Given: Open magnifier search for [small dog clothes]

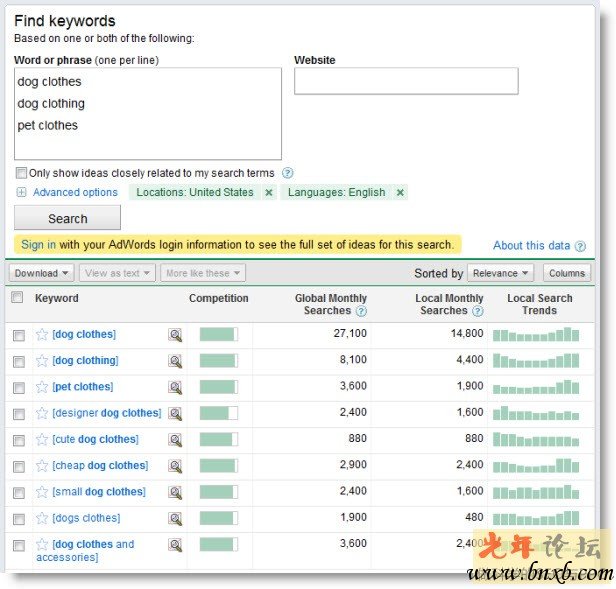Looking at the screenshot, I should click(175, 493).
